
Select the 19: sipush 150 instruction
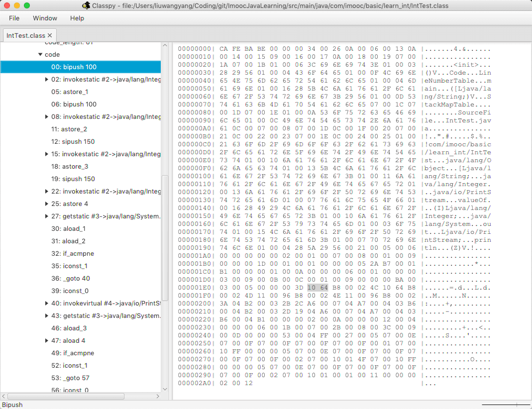point(73,179)
